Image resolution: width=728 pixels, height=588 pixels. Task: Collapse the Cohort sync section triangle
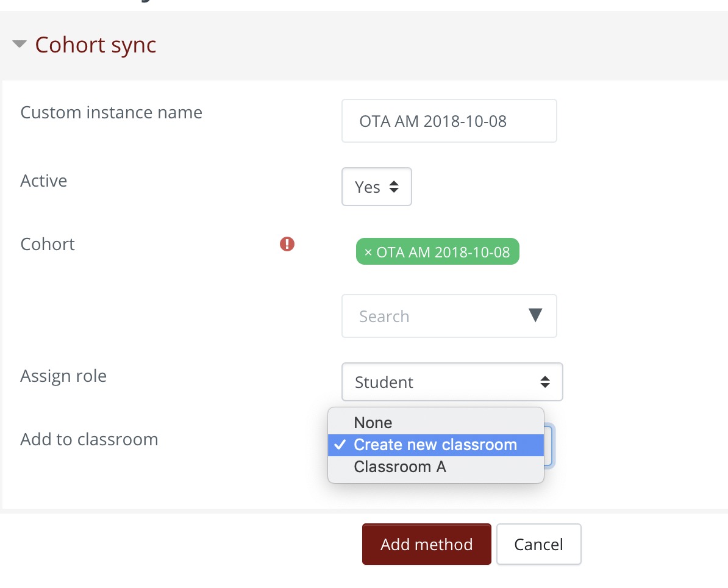(x=20, y=45)
